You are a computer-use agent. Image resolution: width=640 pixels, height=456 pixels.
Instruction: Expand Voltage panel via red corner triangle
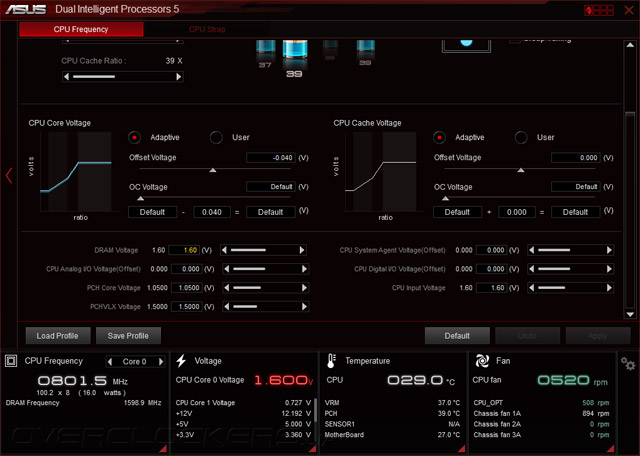coord(313,449)
